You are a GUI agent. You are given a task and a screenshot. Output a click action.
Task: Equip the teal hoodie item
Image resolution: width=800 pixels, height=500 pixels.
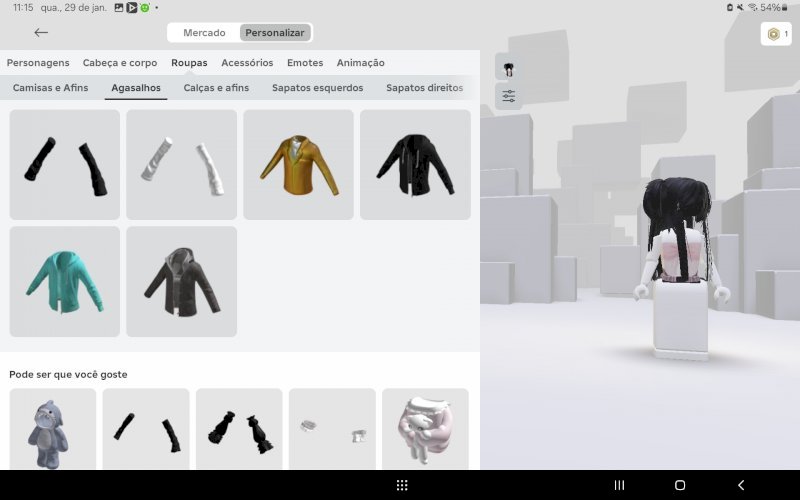click(64, 281)
